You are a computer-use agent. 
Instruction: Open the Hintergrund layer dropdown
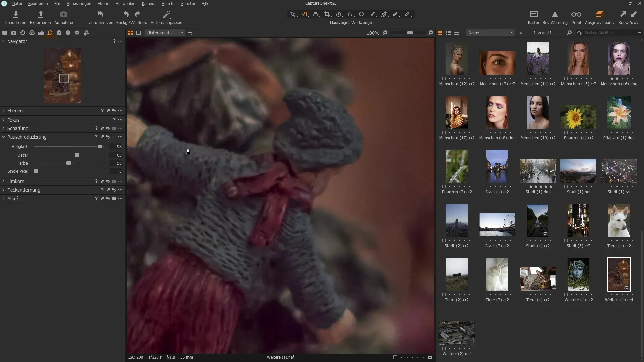pos(165,33)
